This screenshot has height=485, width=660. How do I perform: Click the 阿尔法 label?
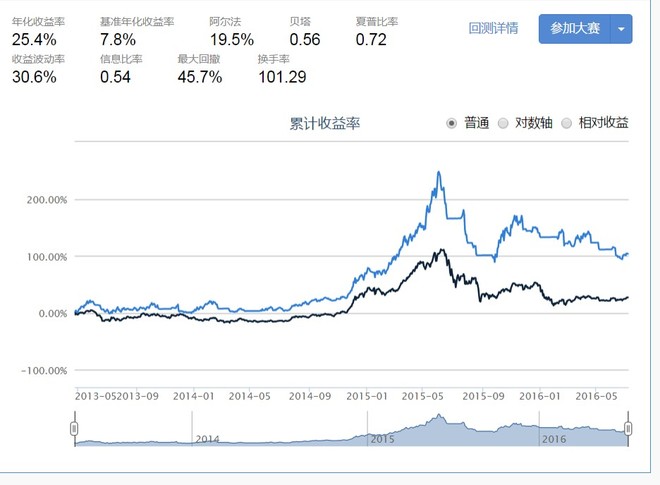(226, 21)
